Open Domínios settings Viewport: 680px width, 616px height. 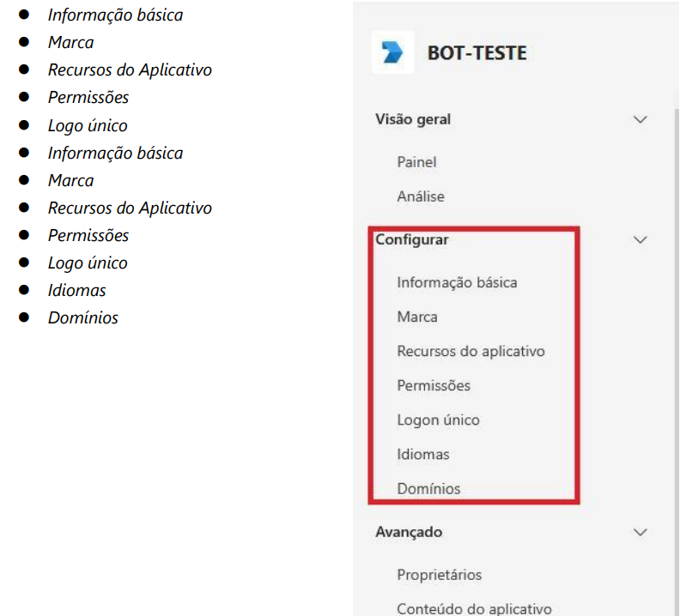tap(428, 488)
